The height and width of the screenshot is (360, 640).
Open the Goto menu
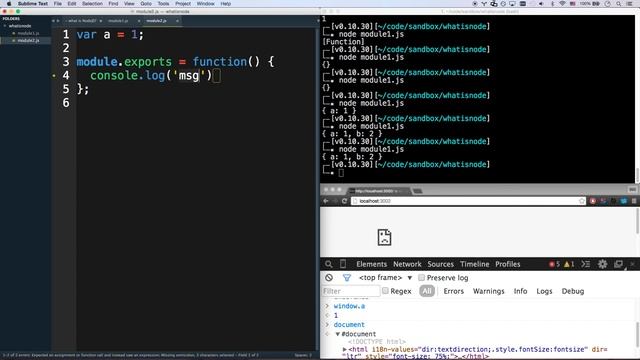click(146, 4)
